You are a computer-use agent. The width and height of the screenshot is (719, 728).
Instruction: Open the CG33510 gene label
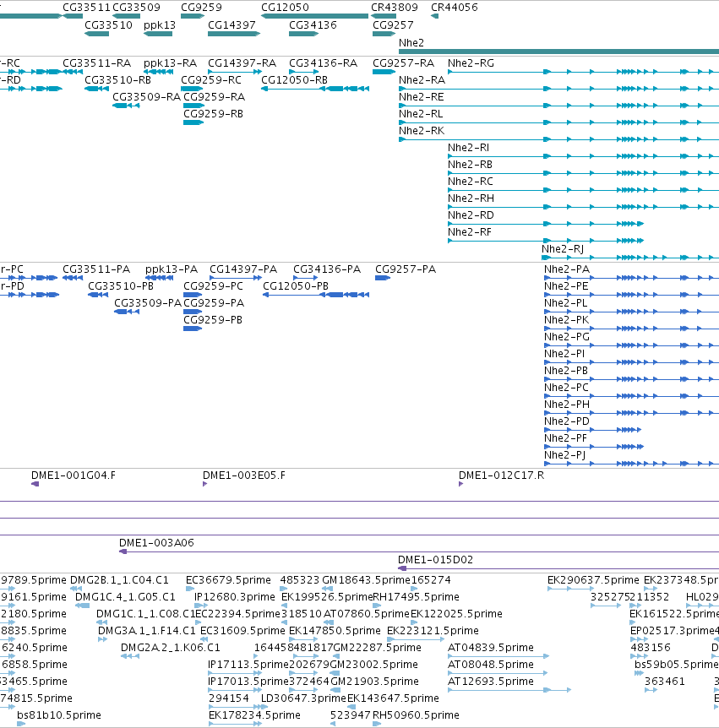pyautogui.click(x=109, y=25)
